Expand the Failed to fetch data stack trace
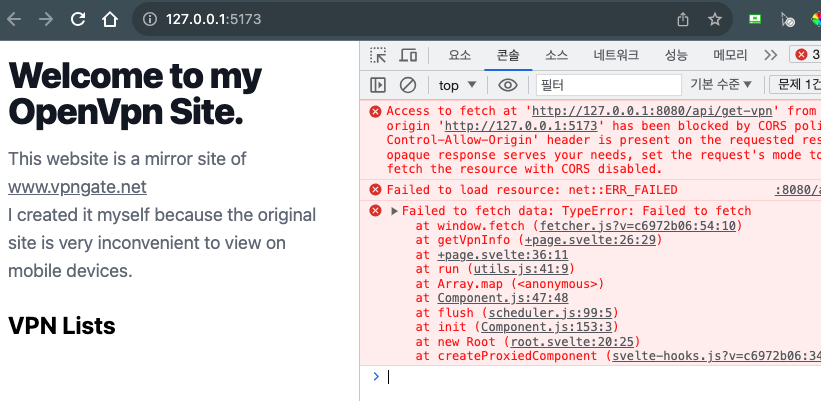 [394, 211]
